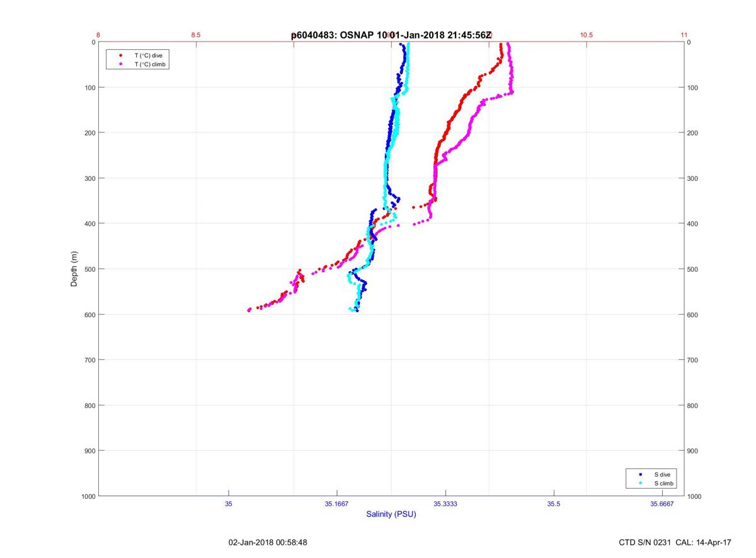Viewport: 756px width, 558px height.
Task: Select the 'T (°C) dive' legend entry
Action: (x=148, y=55)
